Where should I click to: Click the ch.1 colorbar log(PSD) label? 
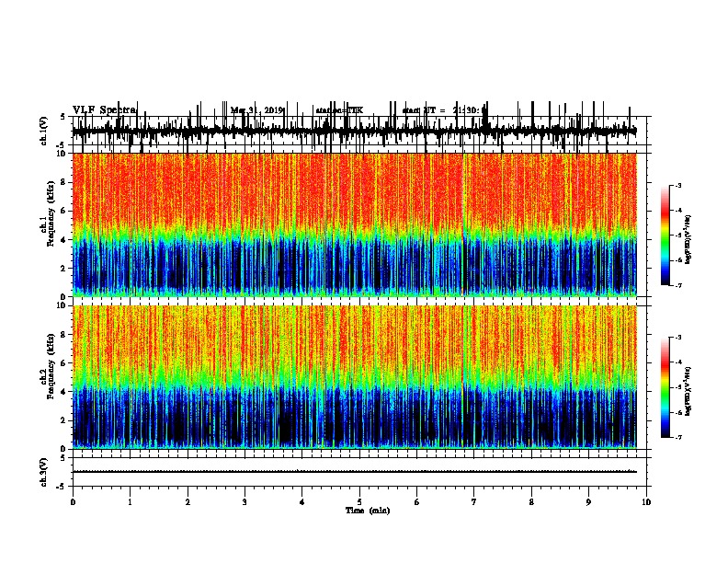pos(688,240)
